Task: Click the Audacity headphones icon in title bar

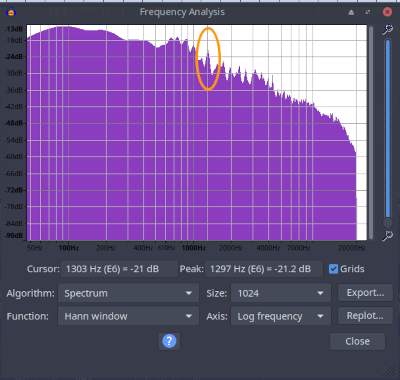Action: (x=11, y=12)
